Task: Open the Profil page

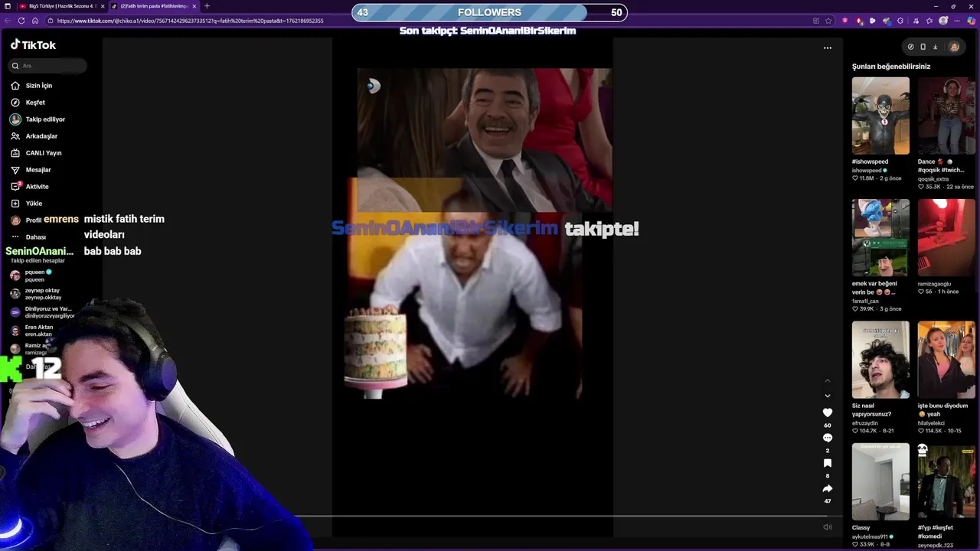Action: point(26,220)
